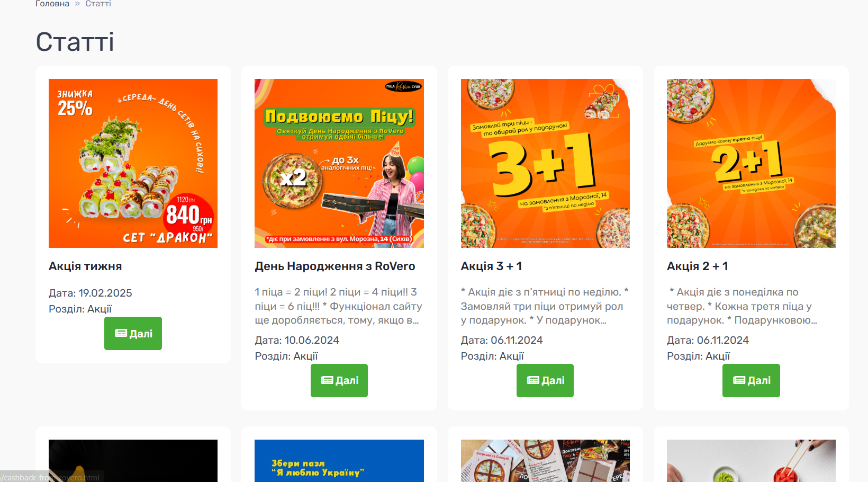
Task: Open the 2+1 promo banner image
Action: 751,163
